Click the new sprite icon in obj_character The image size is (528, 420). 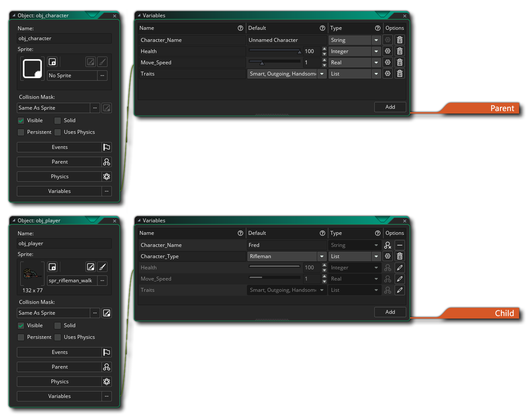52,62
